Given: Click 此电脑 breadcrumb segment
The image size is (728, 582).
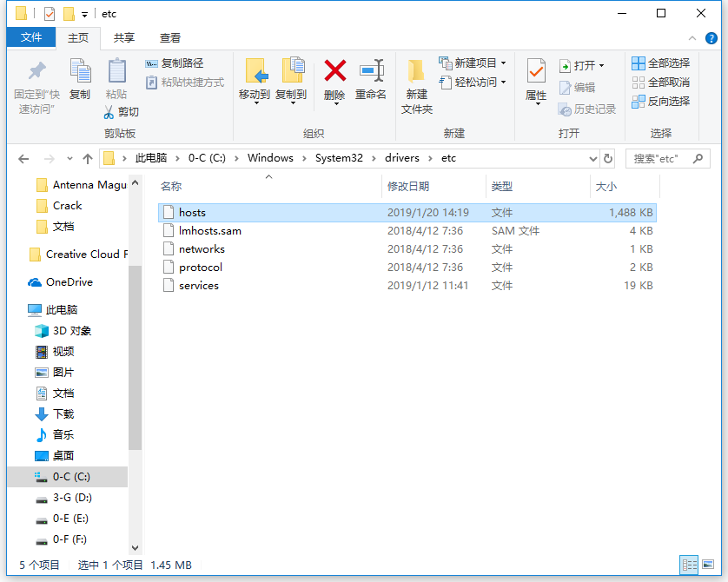Looking at the screenshot, I should [x=151, y=158].
